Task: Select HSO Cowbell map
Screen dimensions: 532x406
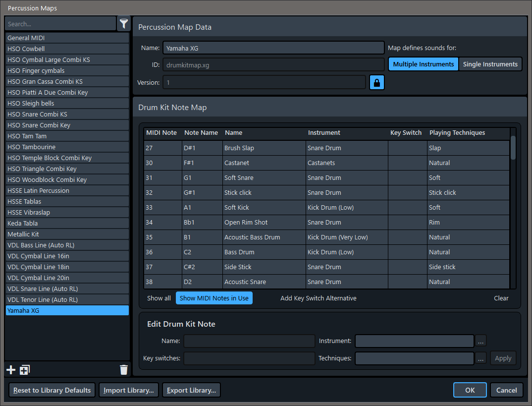Action: [x=67, y=49]
